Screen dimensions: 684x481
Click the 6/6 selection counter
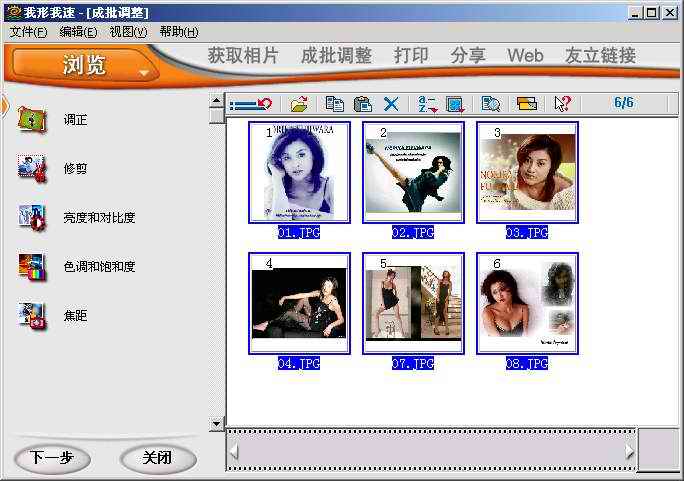click(624, 103)
